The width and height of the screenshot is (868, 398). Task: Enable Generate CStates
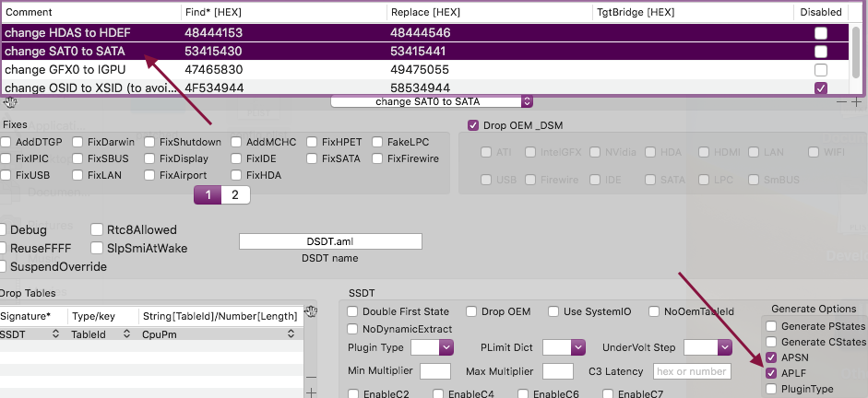[x=771, y=342]
